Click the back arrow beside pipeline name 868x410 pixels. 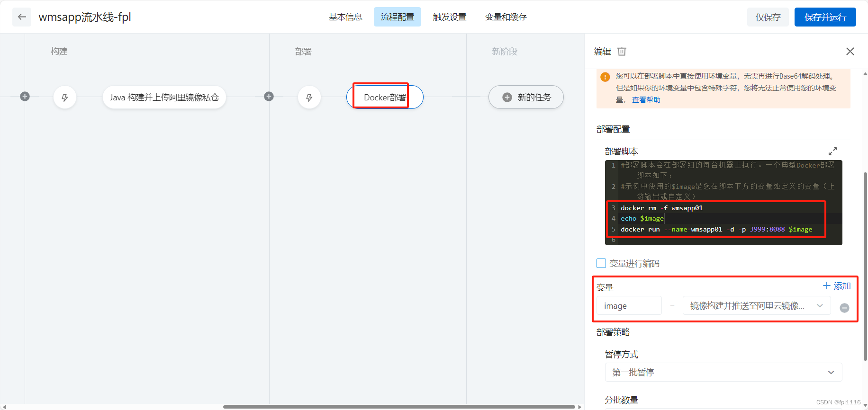pos(22,17)
